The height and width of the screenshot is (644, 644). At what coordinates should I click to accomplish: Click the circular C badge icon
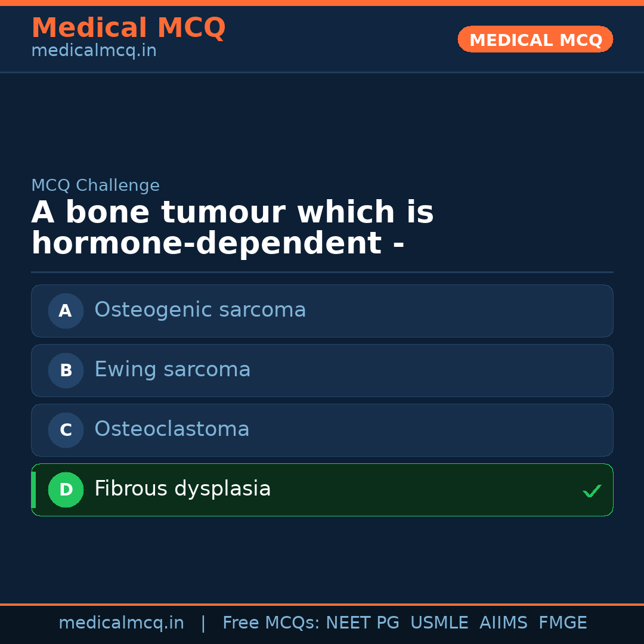(x=66, y=430)
